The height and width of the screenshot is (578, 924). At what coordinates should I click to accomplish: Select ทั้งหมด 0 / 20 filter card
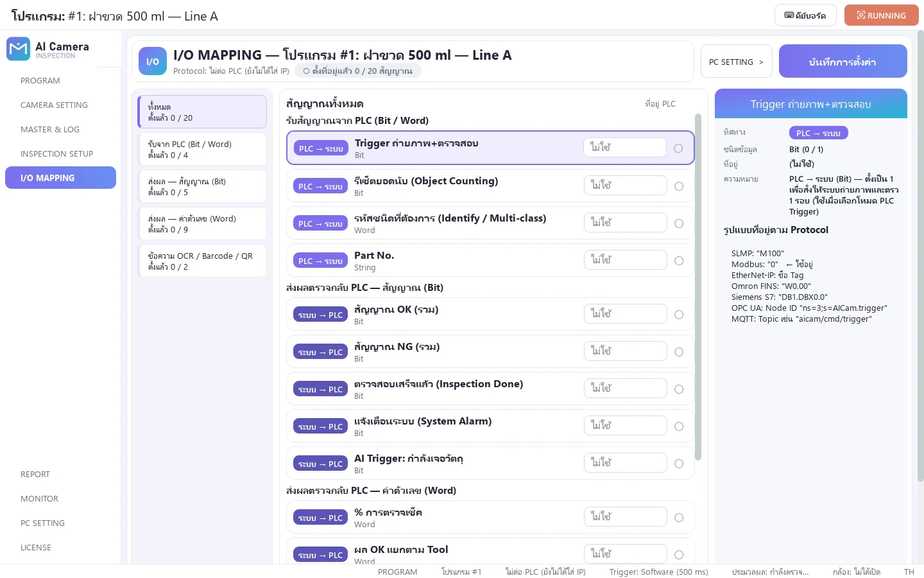pos(202,112)
